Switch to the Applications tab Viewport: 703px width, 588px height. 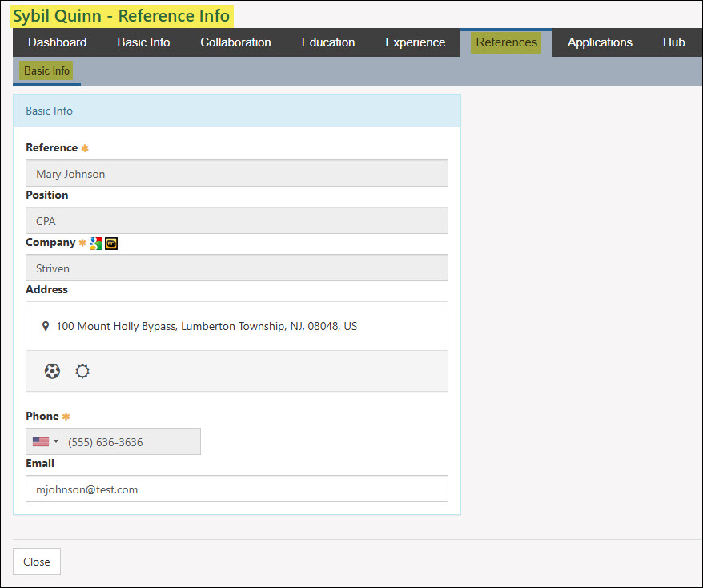coord(600,42)
